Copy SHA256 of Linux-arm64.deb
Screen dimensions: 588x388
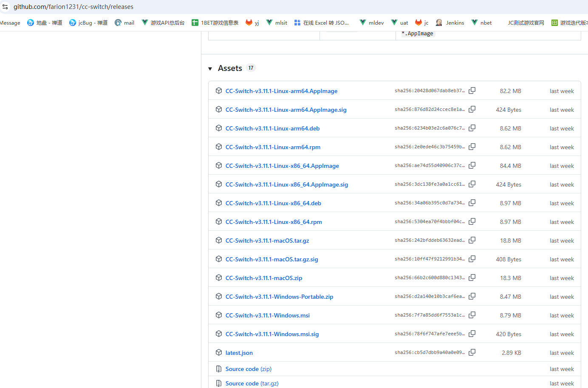click(472, 128)
